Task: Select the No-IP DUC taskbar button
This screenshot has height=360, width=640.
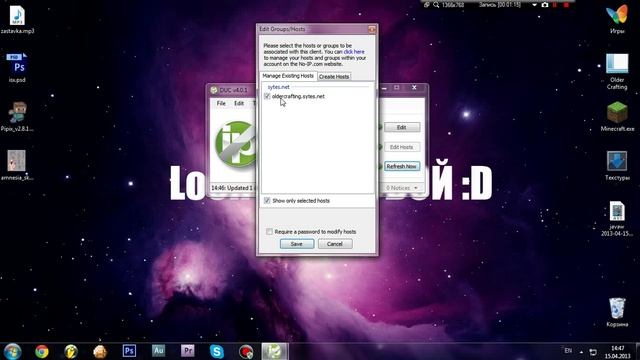Action: pos(274,351)
